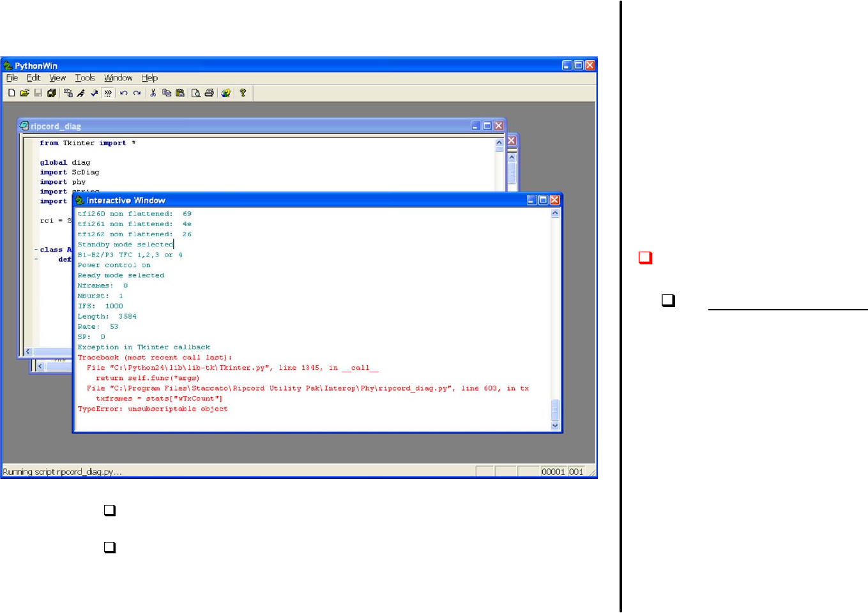Click the Interactive Window vertical scroll thumb
868x613 pixels.
click(x=555, y=410)
